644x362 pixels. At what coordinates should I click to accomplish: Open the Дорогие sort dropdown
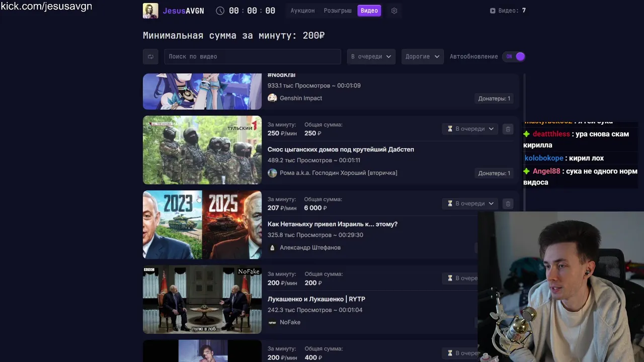[423, 56]
